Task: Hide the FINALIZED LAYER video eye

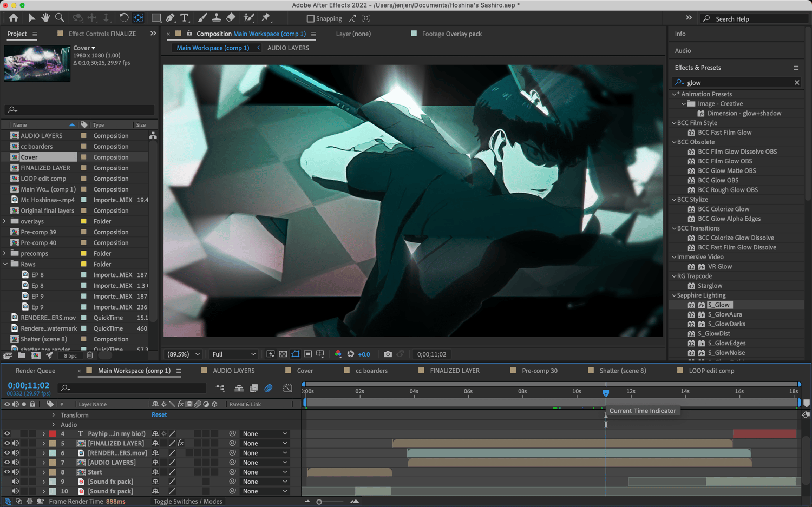Action: pyautogui.click(x=7, y=444)
